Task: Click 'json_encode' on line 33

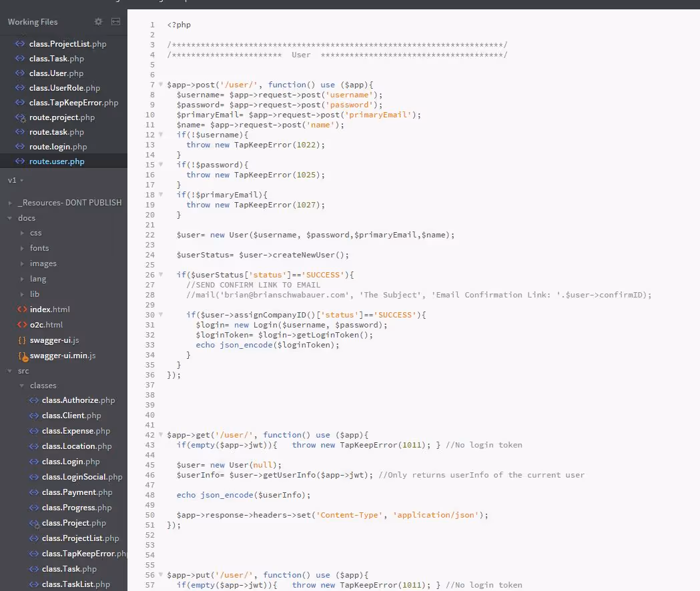Action: 246,345
